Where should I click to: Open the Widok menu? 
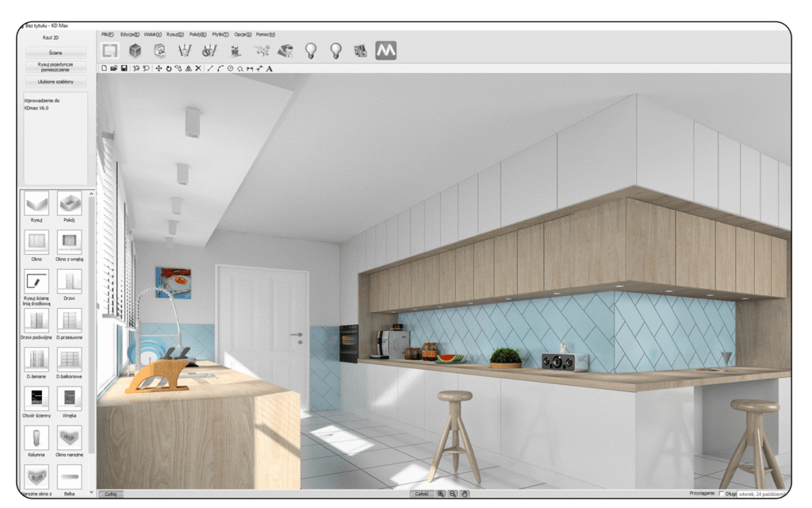[x=152, y=34]
